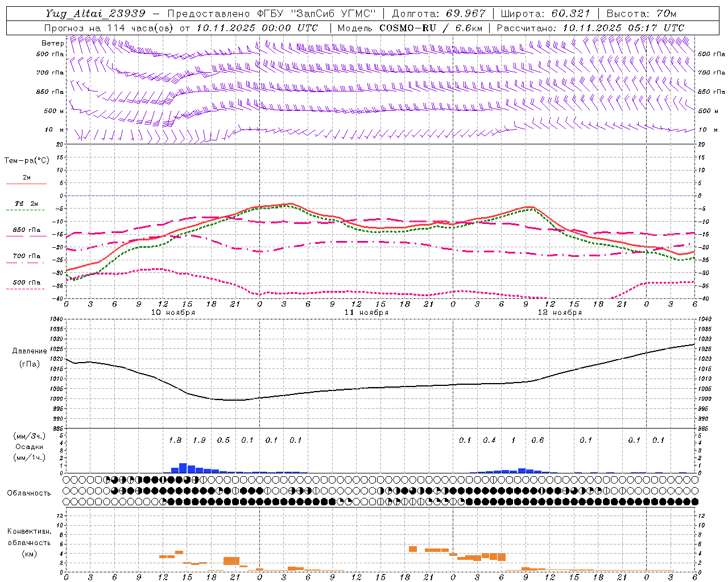Click the 1.9 precipitation value
This screenshot has width=728, height=582.
(x=199, y=440)
